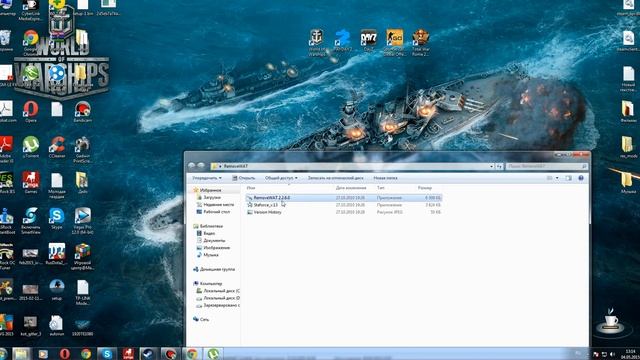
Task: Click the RemoveWAT search input field
Action: (x=547, y=166)
